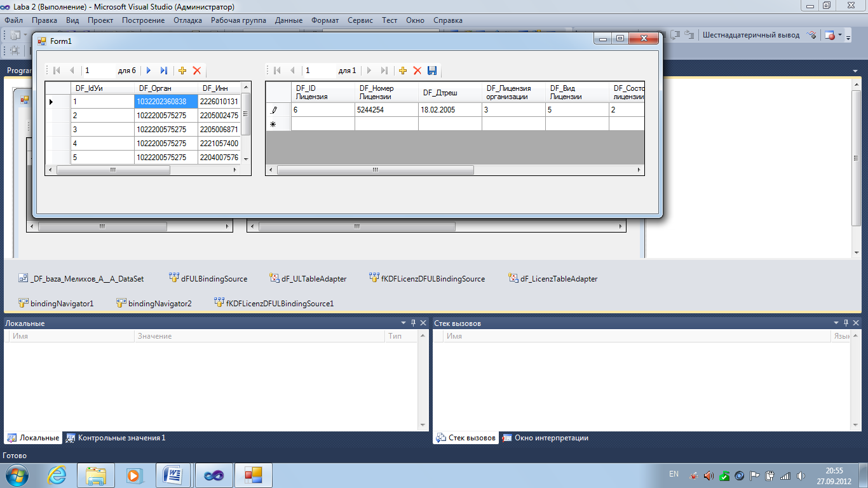This screenshot has height=488, width=868.
Task: Jump to last record in left navigator
Action: [x=164, y=71]
